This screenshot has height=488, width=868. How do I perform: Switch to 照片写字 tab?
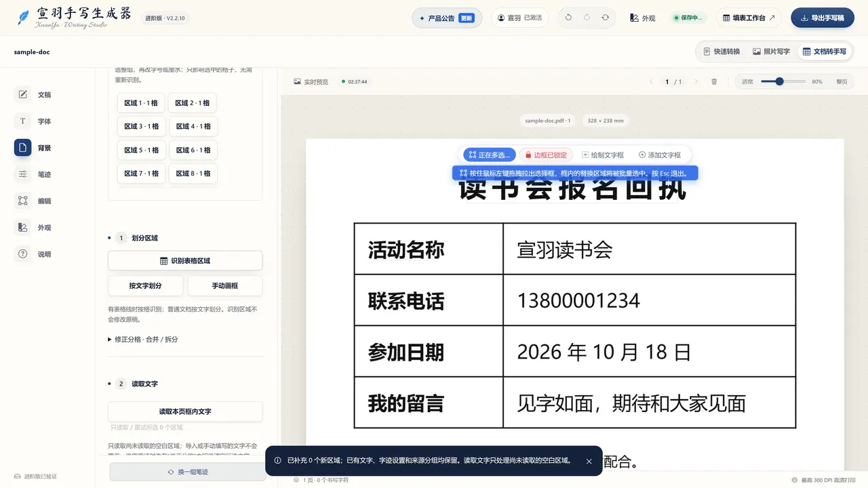coord(771,52)
